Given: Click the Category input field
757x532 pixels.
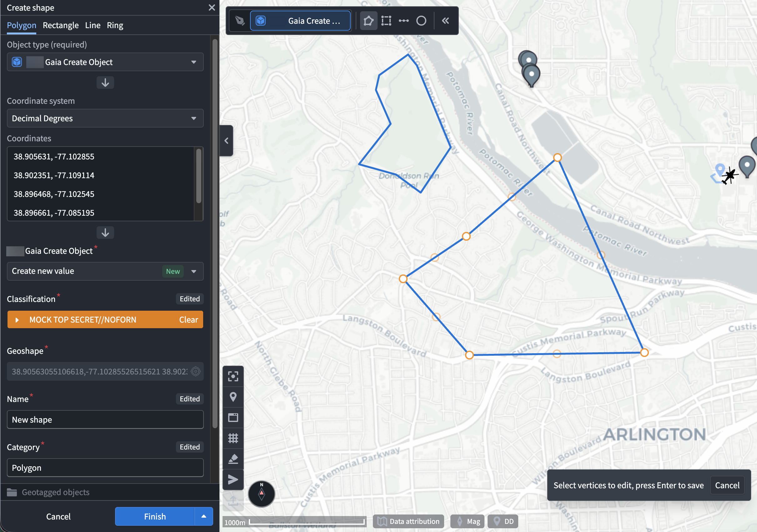Looking at the screenshot, I should click(x=105, y=468).
